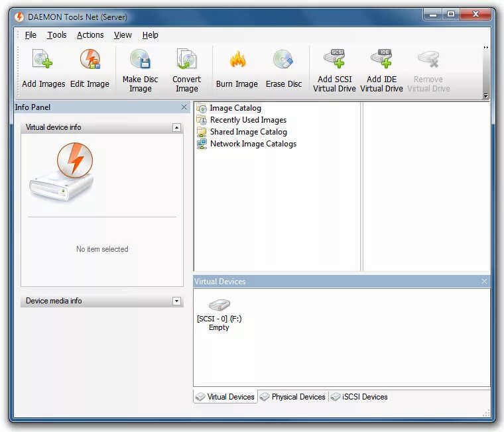Switch to the iSCSI Devices tab
Image resolution: width=504 pixels, height=432 pixels.
[x=359, y=397]
